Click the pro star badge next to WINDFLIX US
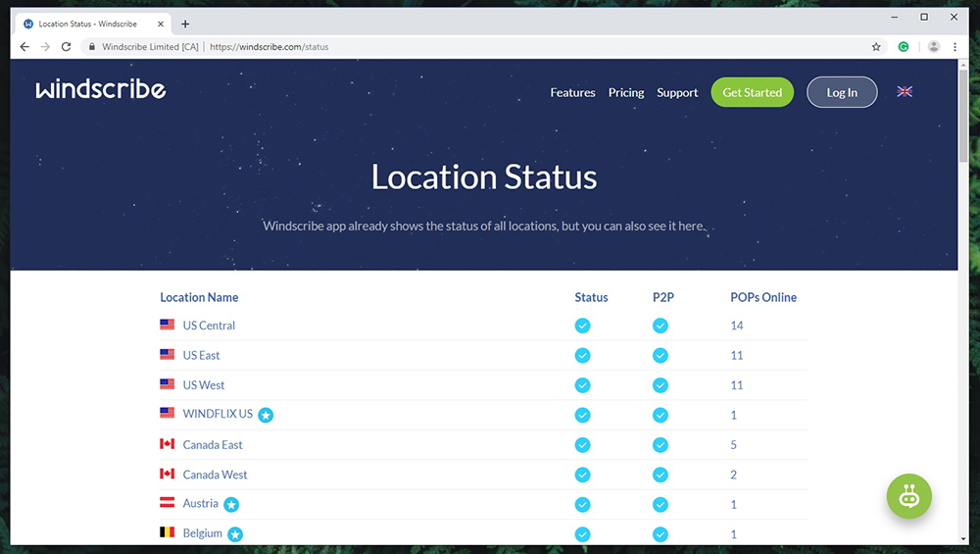Screen dimensions: 980x554 [266, 415]
